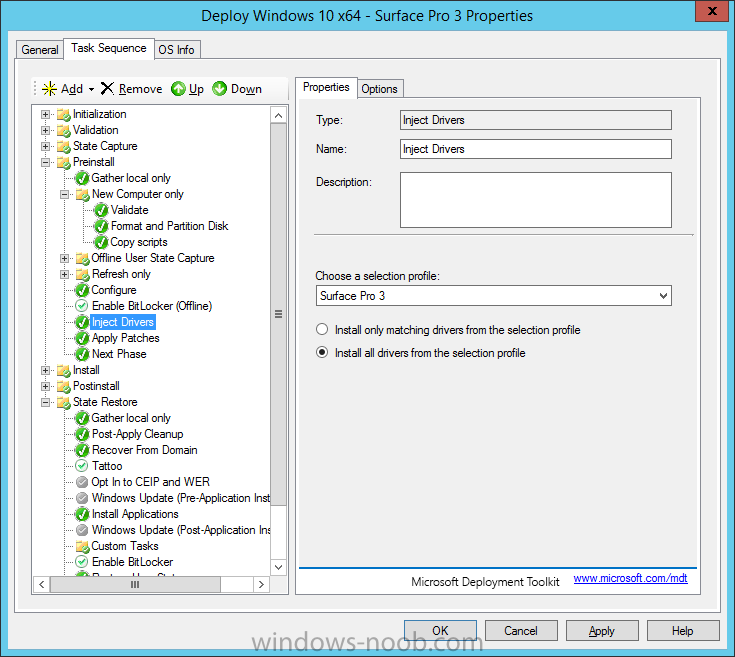The width and height of the screenshot is (735, 657).
Task: Click the tree horizontal scrollbar thumb
Action: coord(135,584)
